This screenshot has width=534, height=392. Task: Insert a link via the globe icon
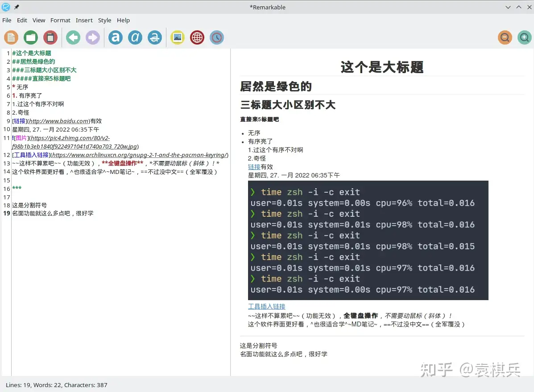coord(197,37)
